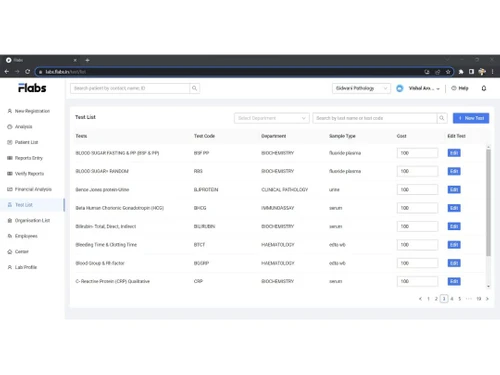Jump to page 4 of test list
This screenshot has height=375, width=500.
pyautogui.click(x=452, y=299)
